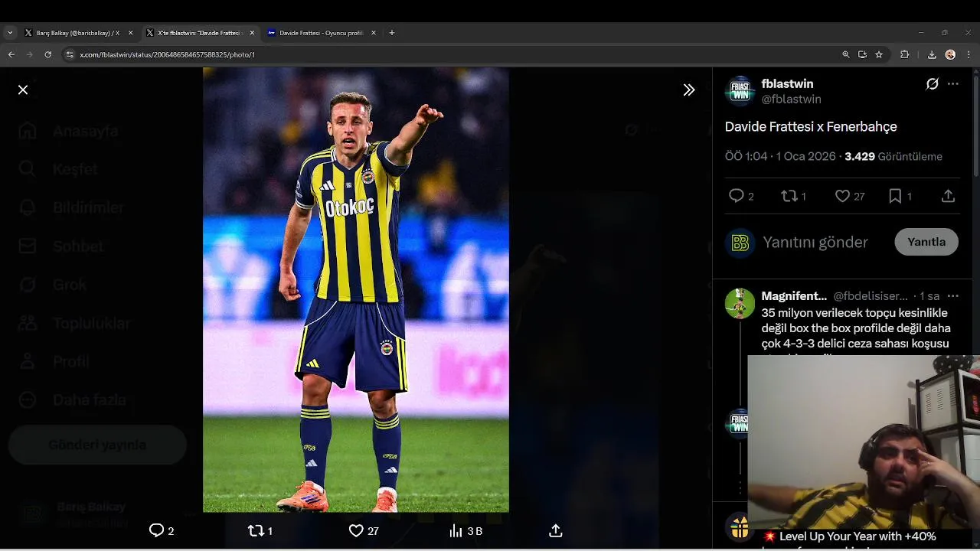Like the post below the photo
This screenshot has height=551, width=980.
pyautogui.click(x=356, y=530)
